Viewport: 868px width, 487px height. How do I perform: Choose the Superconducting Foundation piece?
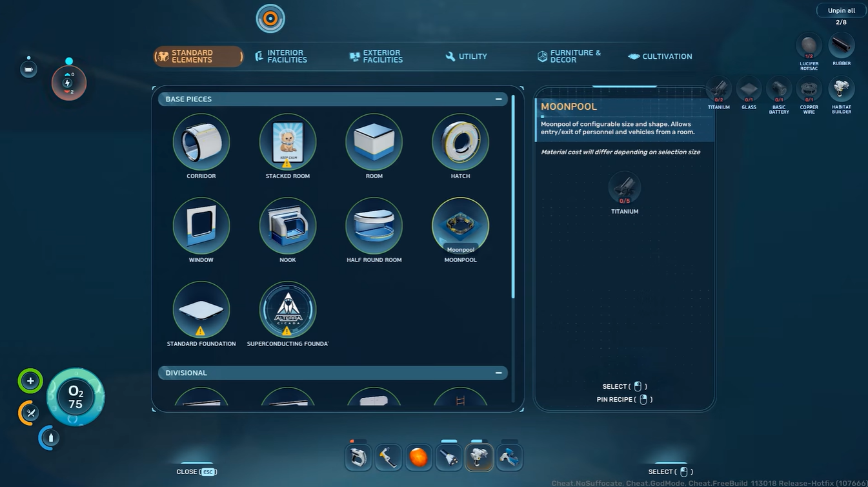point(288,310)
